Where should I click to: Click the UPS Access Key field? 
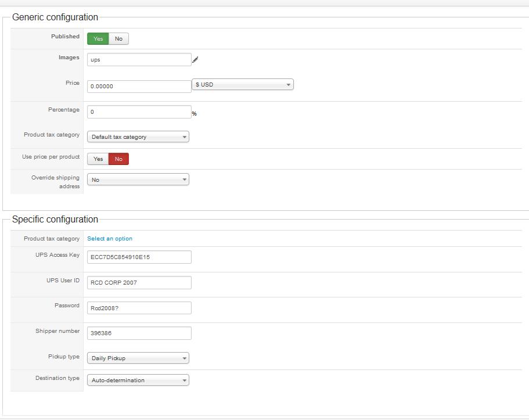139,257
